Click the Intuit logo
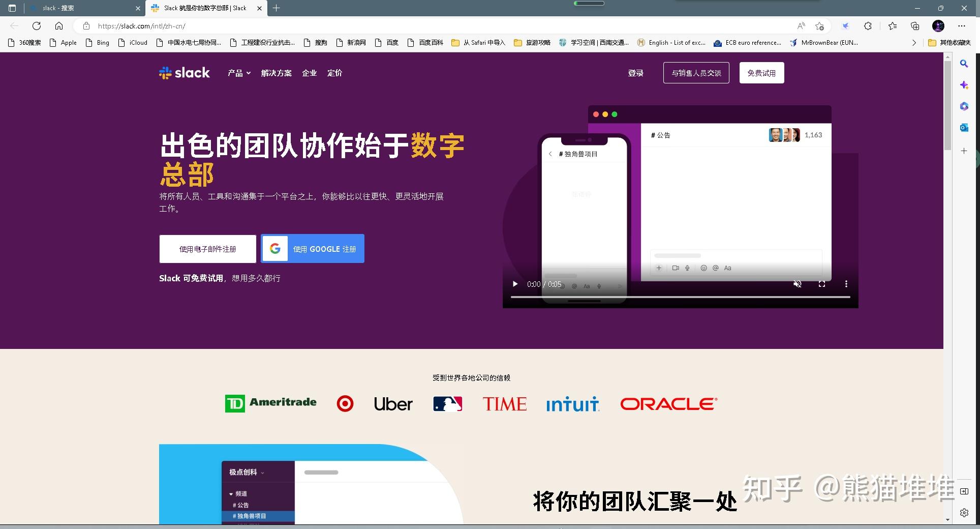This screenshot has height=529, width=980. (573, 404)
